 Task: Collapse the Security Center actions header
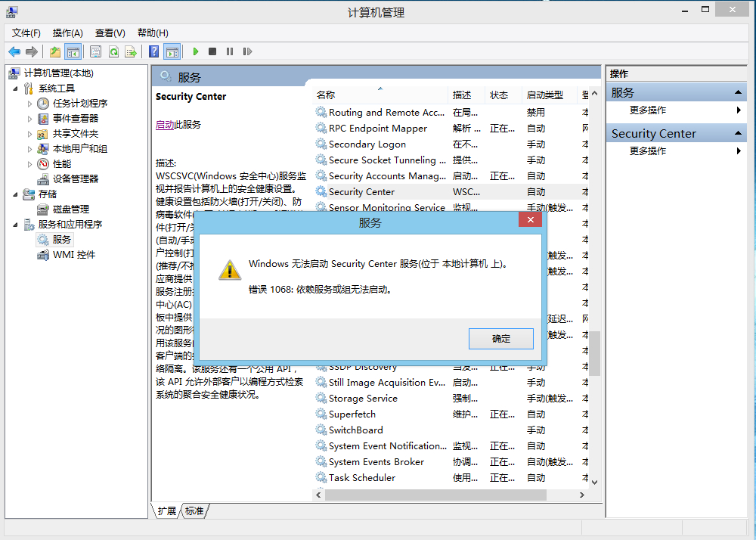click(677, 134)
